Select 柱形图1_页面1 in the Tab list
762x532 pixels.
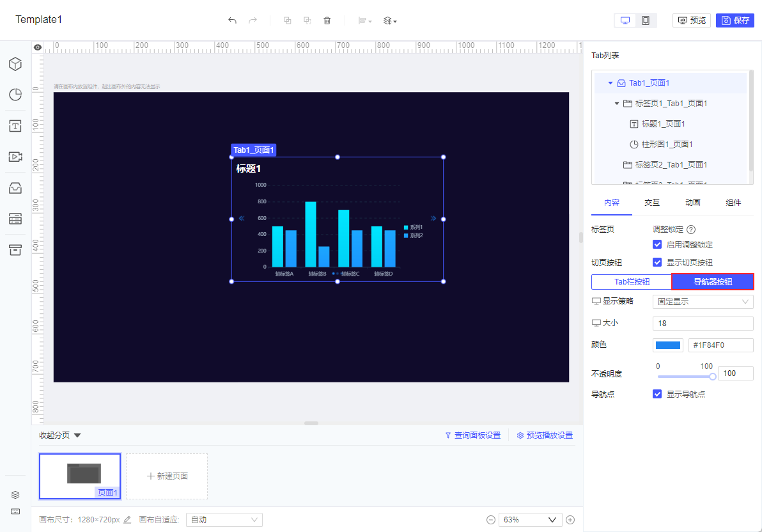[667, 145]
